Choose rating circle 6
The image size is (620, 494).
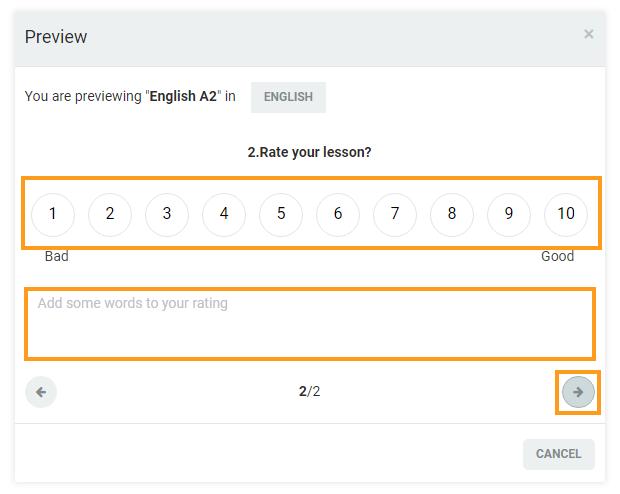coord(338,213)
